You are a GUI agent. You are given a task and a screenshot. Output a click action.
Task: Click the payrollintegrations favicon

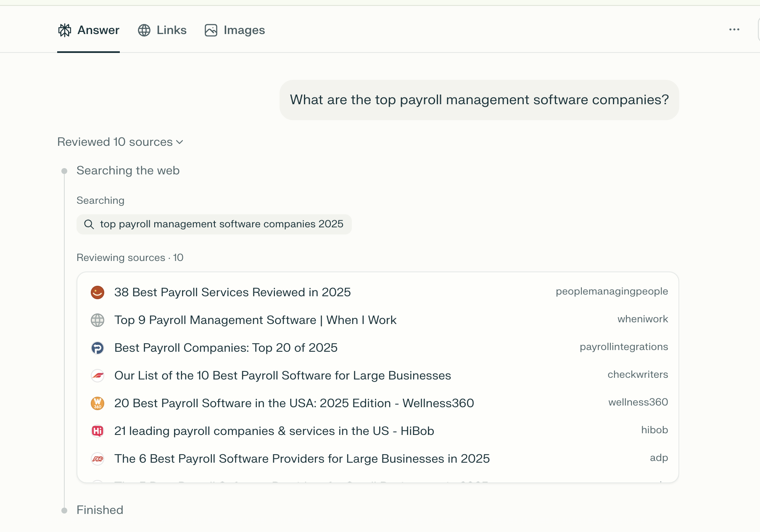[x=98, y=348]
